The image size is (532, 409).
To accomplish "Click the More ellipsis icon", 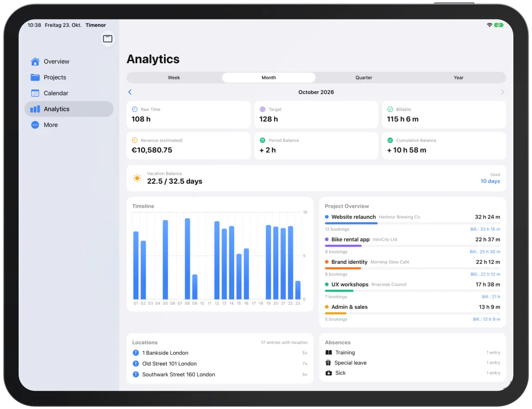I will 35,125.
